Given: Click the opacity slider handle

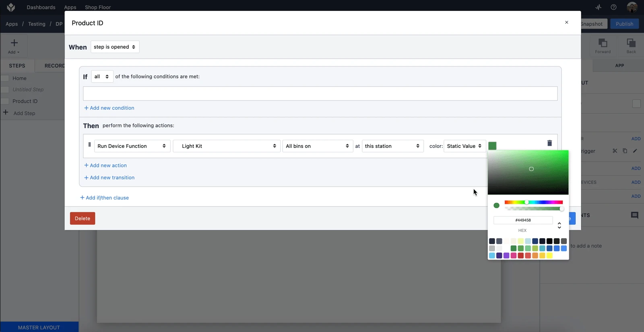Looking at the screenshot, I should (x=561, y=209).
